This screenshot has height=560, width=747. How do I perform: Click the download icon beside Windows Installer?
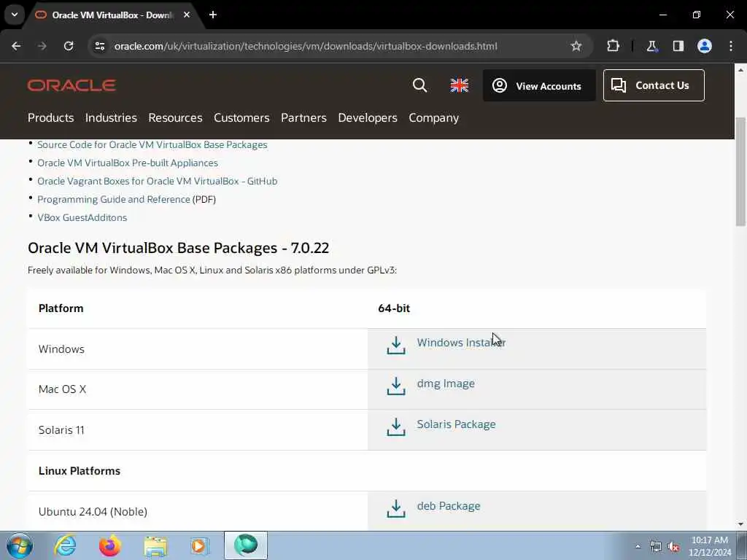(396, 345)
